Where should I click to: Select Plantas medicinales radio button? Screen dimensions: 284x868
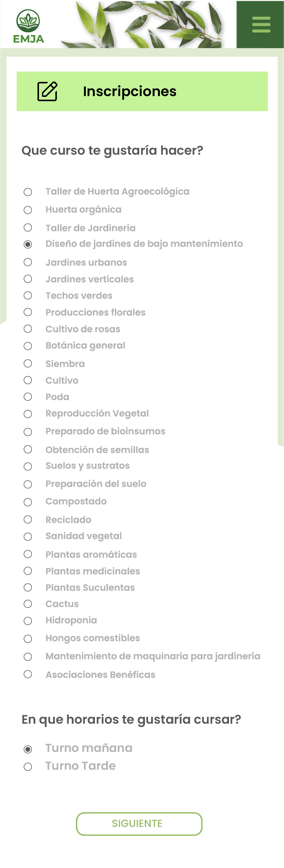click(x=28, y=571)
